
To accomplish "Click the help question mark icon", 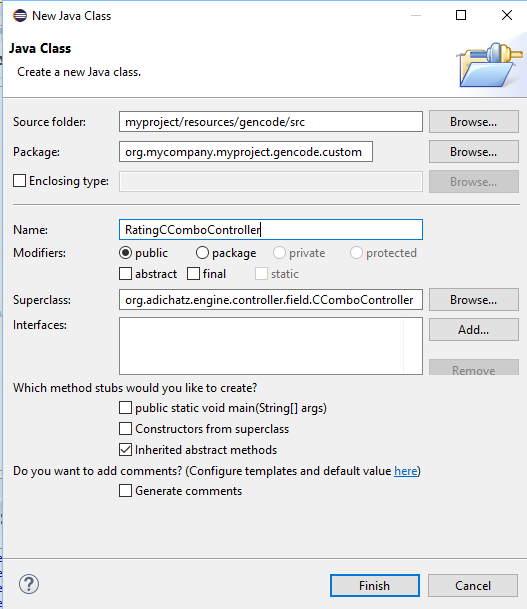I will pyautogui.click(x=29, y=584).
